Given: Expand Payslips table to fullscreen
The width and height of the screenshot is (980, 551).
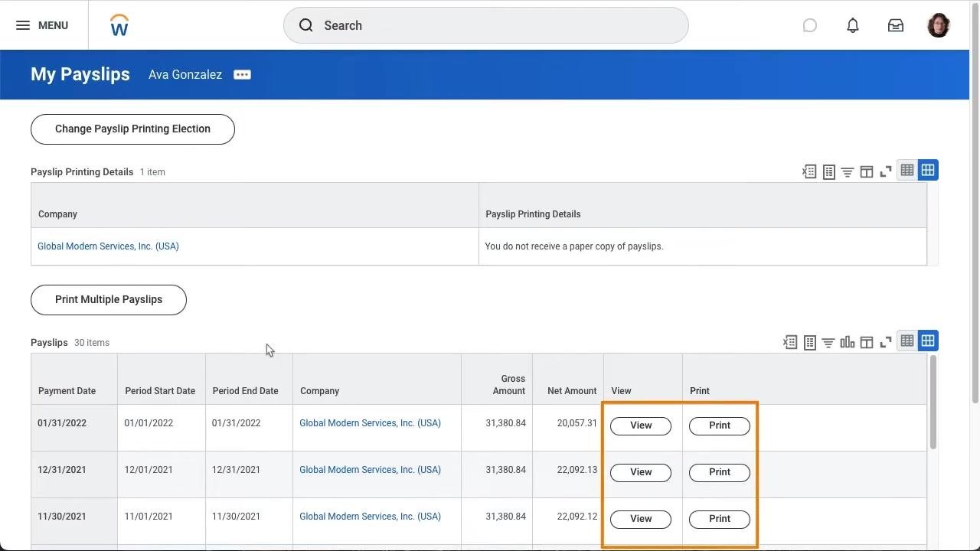Looking at the screenshot, I should click(886, 342).
